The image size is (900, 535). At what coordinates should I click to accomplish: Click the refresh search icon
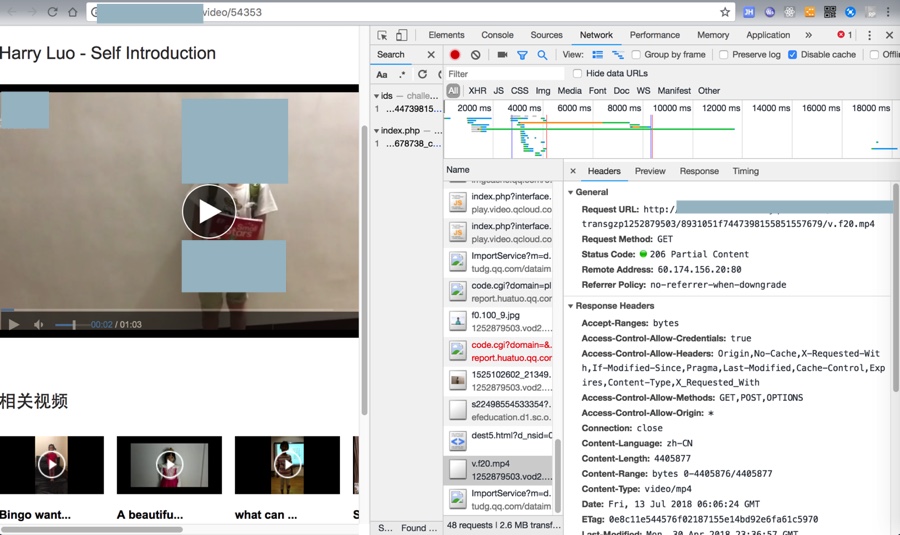click(422, 74)
